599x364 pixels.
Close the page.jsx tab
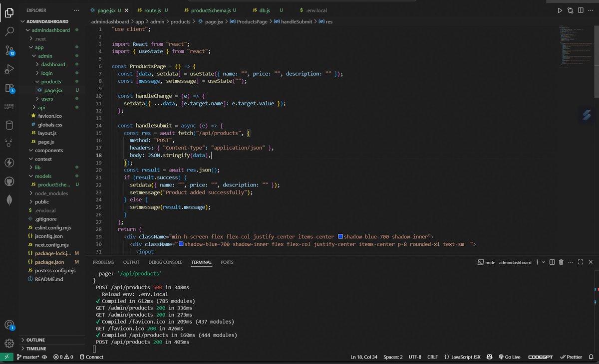pos(126,10)
